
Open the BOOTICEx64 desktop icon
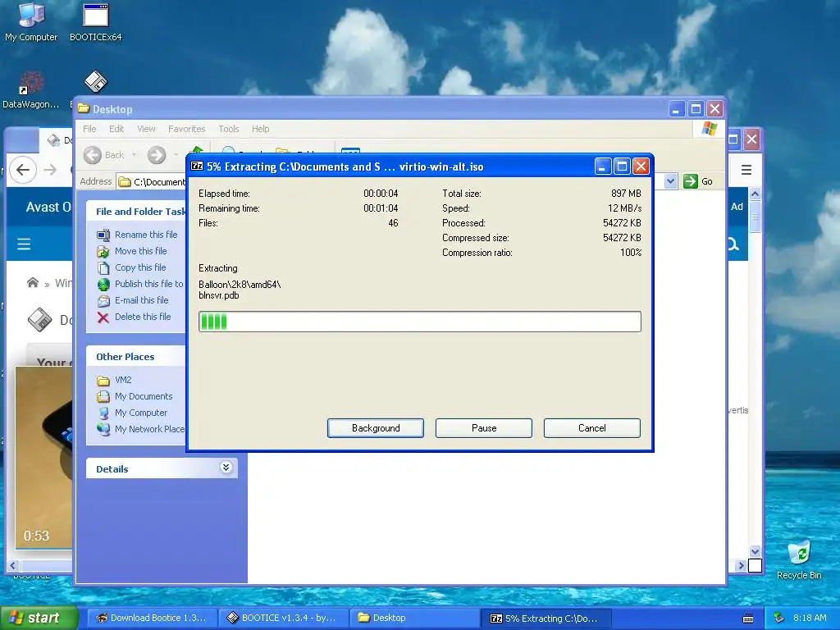pos(96,21)
